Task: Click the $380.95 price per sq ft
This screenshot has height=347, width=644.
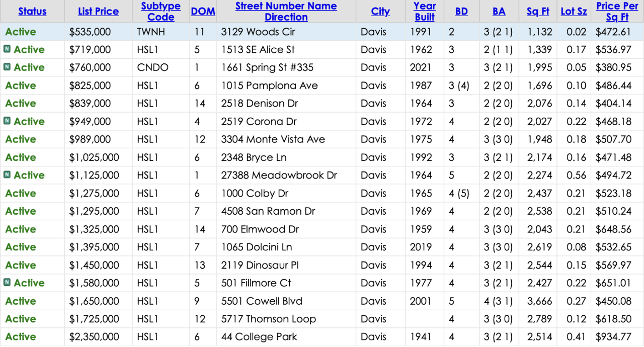Action: pyautogui.click(x=613, y=67)
